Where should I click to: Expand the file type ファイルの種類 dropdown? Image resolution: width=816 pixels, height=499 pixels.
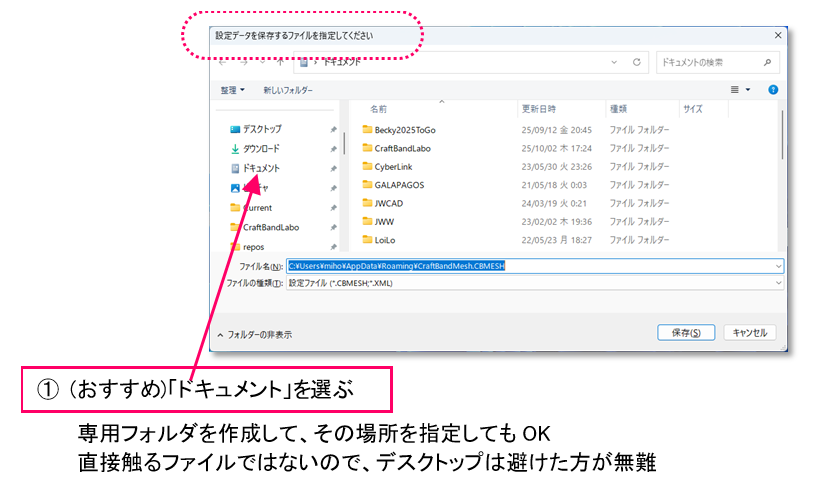778,283
